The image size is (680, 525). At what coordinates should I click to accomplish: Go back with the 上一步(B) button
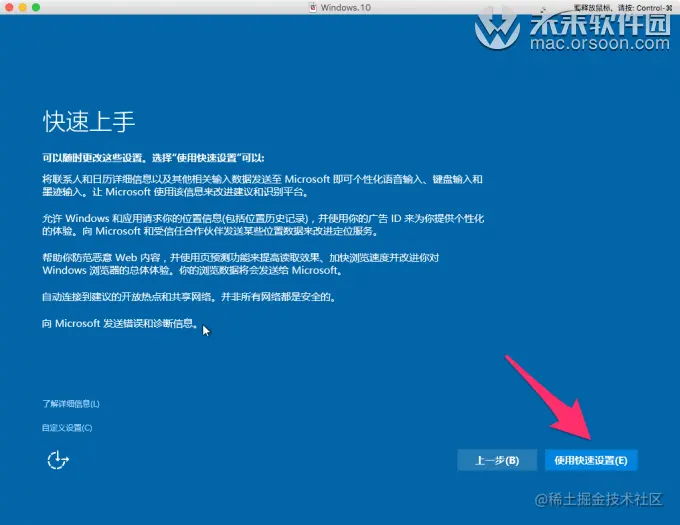click(497, 460)
